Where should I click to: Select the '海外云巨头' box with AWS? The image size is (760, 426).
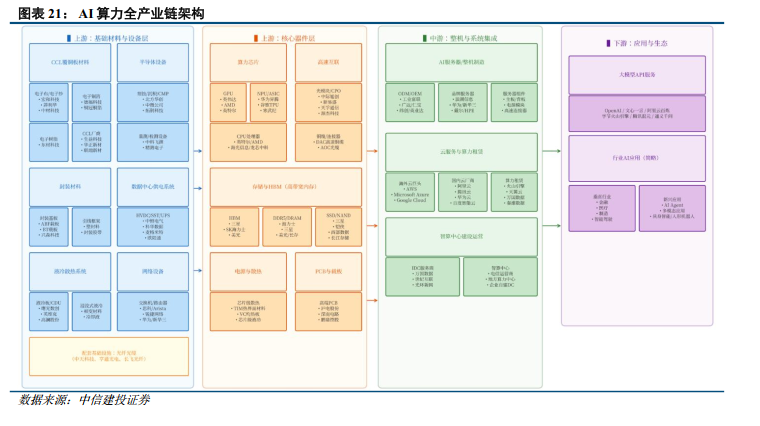[410, 192]
